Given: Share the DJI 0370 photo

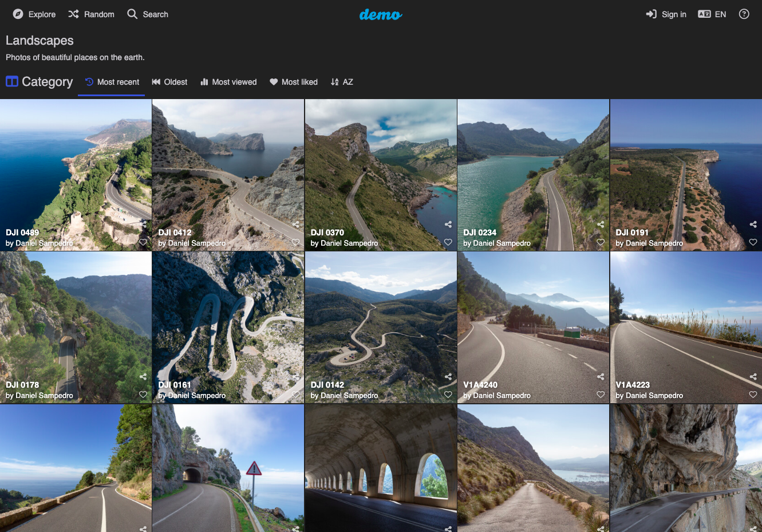Looking at the screenshot, I should [x=448, y=224].
